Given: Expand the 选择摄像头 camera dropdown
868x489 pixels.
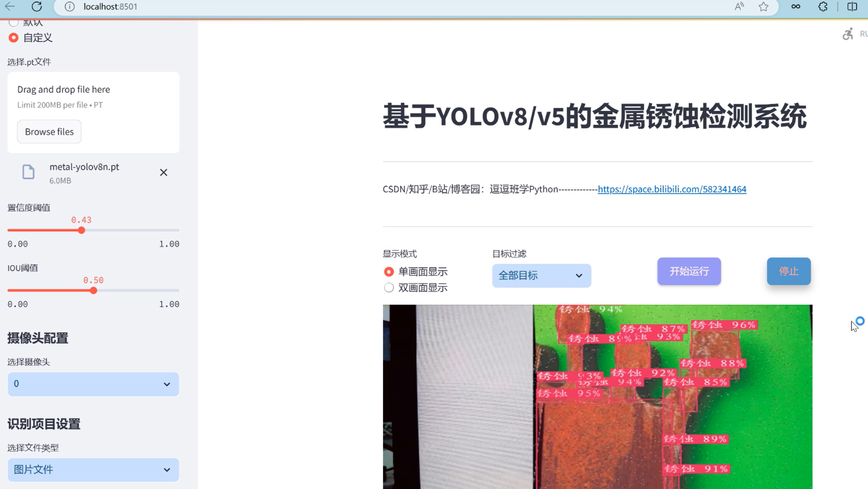Looking at the screenshot, I should coord(93,384).
